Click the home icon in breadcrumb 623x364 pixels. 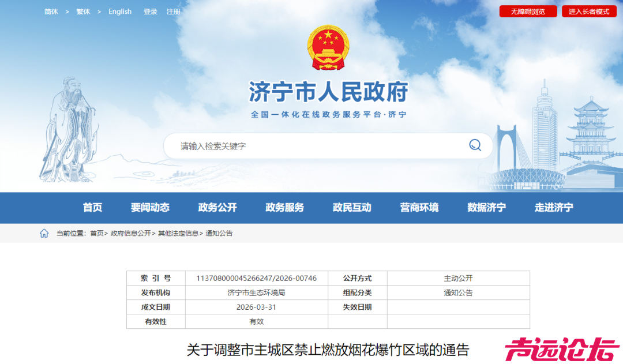[x=43, y=233]
